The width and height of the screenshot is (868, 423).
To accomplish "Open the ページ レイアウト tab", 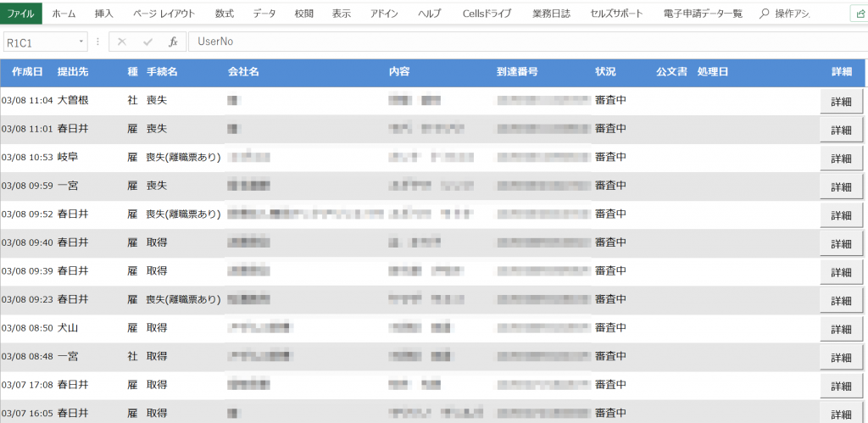I will tap(164, 14).
